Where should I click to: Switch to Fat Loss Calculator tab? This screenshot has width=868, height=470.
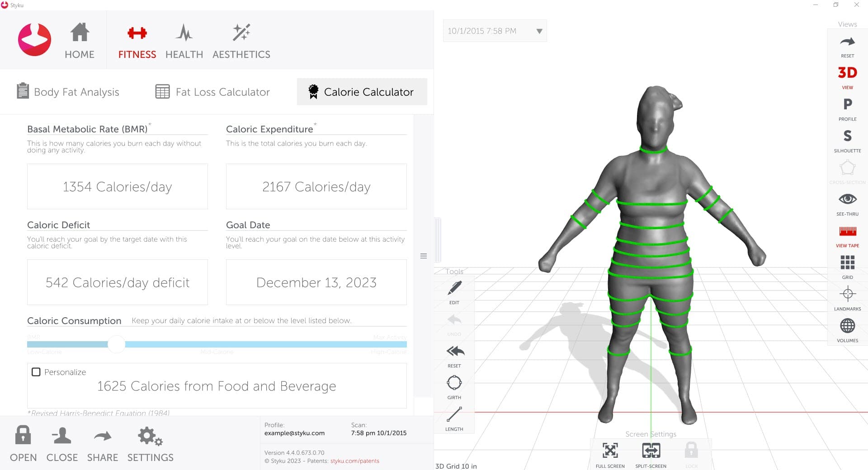pyautogui.click(x=212, y=92)
